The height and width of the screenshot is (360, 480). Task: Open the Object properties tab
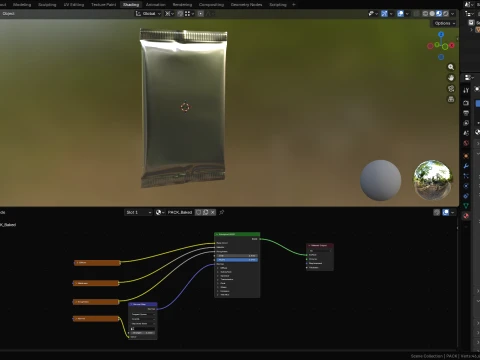466,156
